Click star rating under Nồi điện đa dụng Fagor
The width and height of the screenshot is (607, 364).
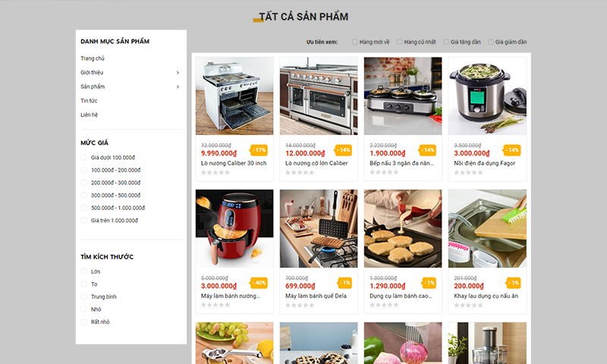(x=468, y=173)
